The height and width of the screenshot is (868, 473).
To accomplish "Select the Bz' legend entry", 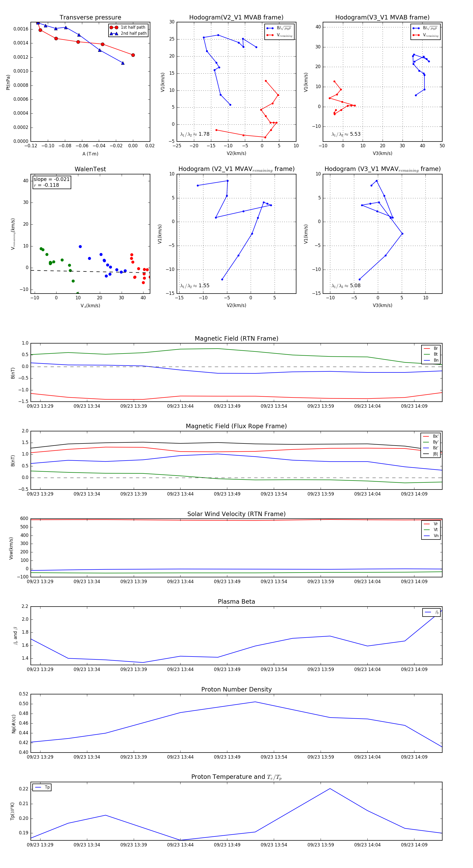I will [431, 448].
